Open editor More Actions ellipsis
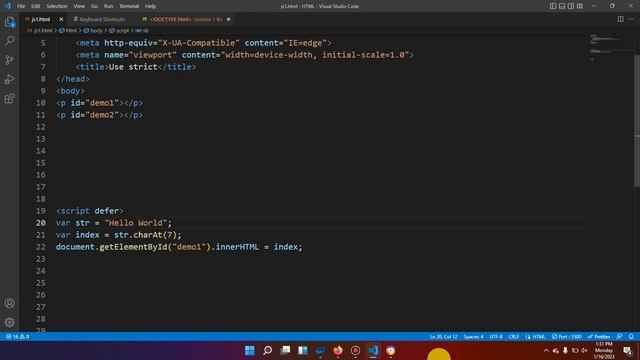 631,19
